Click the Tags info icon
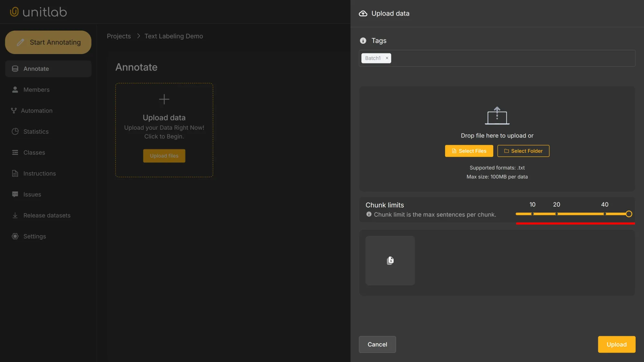Viewport: 644px width, 362px height. pos(363,41)
